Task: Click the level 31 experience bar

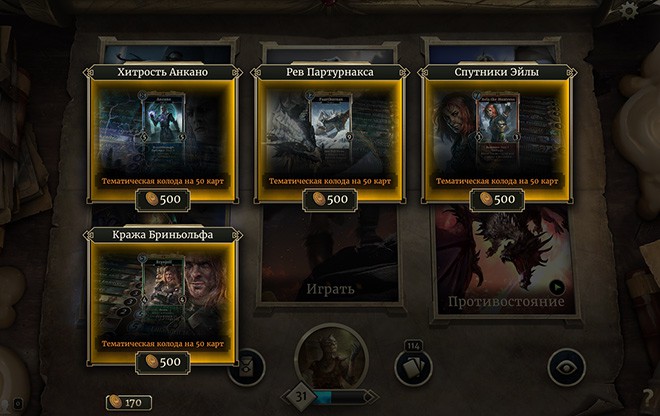Action: (344, 397)
